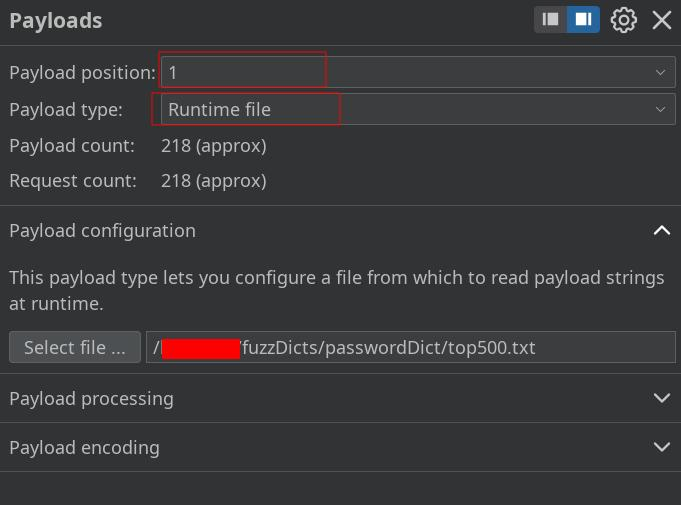Open Payloads settings gear icon
Viewport: 681px width, 505px height.
click(624, 20)
